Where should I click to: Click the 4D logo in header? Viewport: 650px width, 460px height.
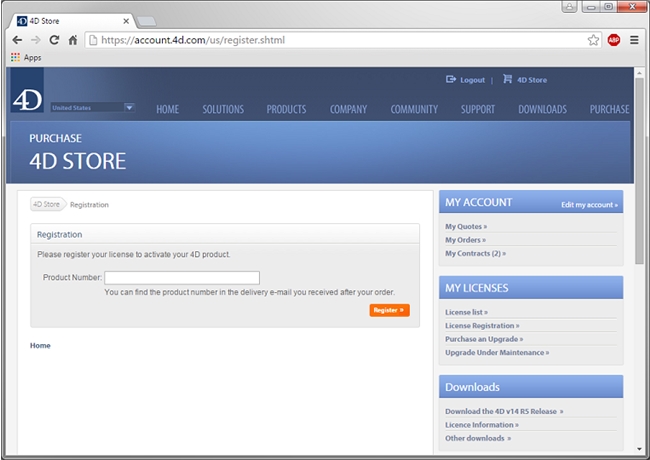pos(27,100)
